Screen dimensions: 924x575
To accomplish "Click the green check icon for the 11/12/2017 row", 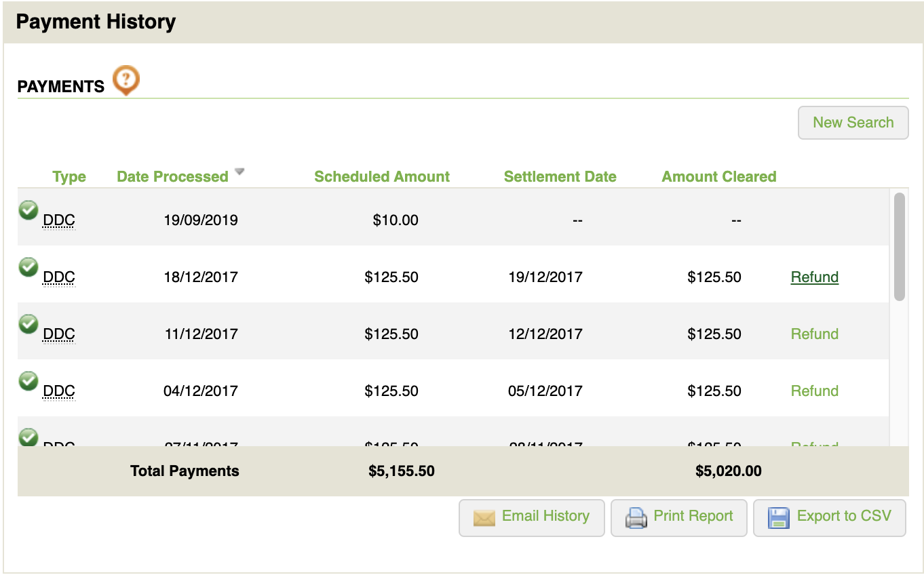I will click(28, 324).
